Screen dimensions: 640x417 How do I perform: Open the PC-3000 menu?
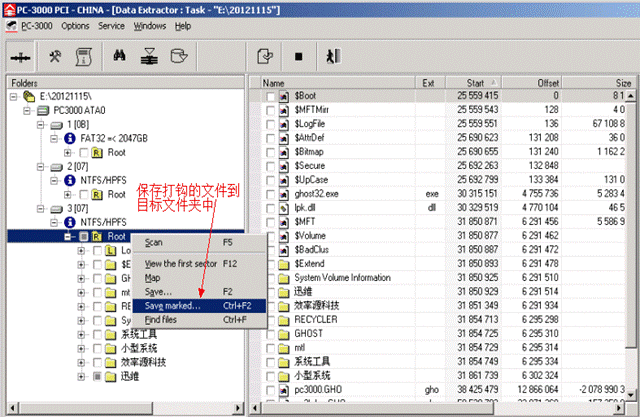(37, 26)
